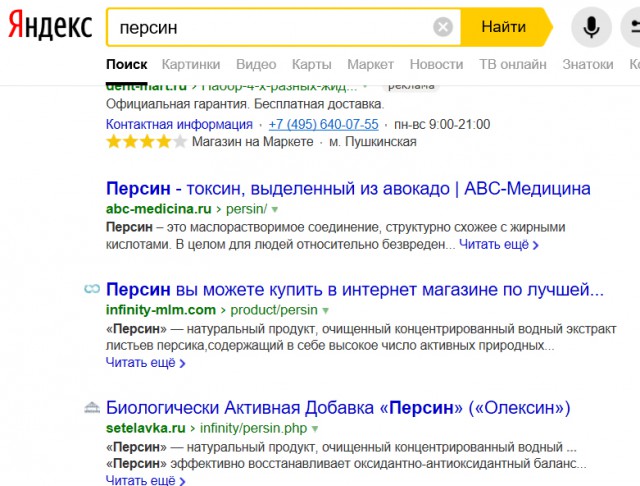Click the infinity-mlm.com domain link
This screenshot has width=640, height=486.
click(161, 310)
